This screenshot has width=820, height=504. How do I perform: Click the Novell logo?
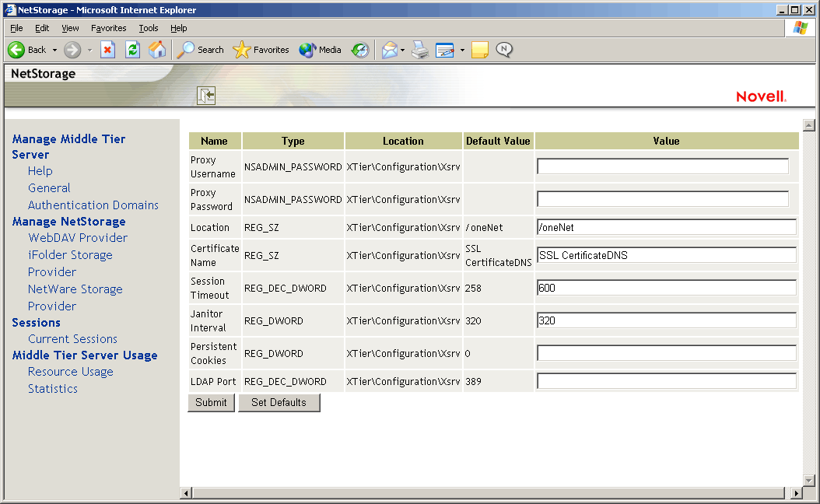tap(761, 96)
